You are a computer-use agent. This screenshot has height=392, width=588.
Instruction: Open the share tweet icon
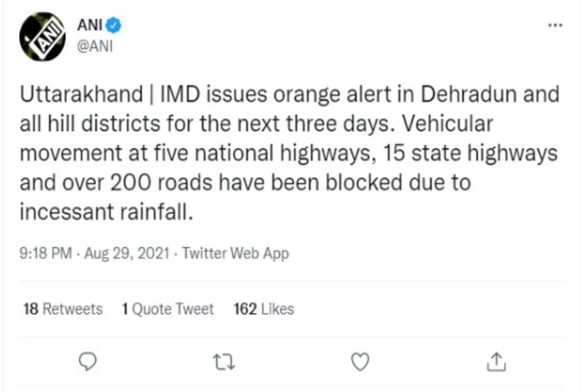(x=497, y=362)
